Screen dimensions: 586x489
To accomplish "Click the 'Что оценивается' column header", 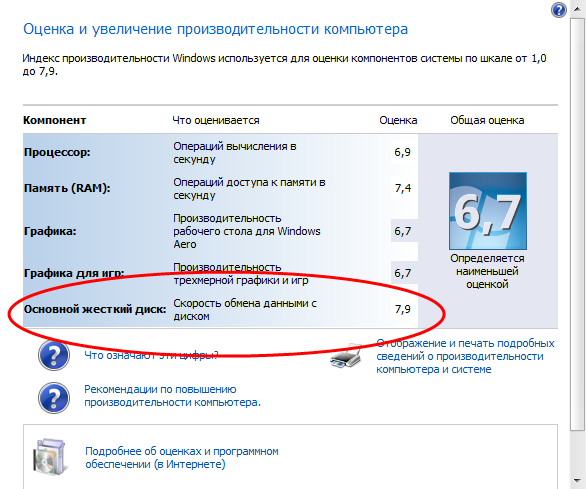I will click(216, 120).
